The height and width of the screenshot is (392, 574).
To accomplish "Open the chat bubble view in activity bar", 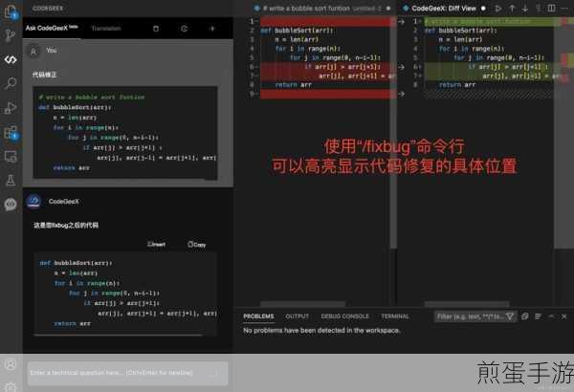I will (11, 205).
